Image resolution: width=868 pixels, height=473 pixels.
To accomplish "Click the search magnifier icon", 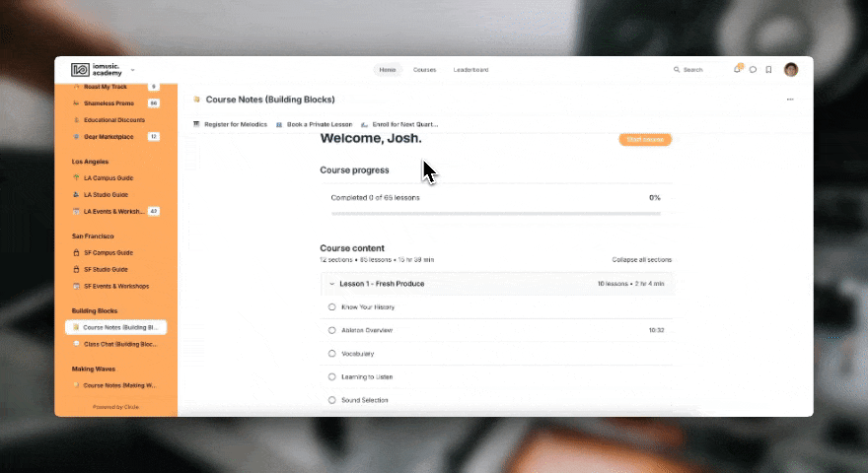I will [x=677, y=70].
